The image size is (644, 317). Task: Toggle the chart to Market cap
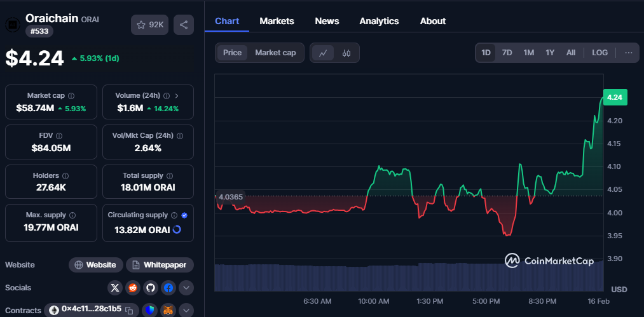pyautogui.click(x=275, y=53)
